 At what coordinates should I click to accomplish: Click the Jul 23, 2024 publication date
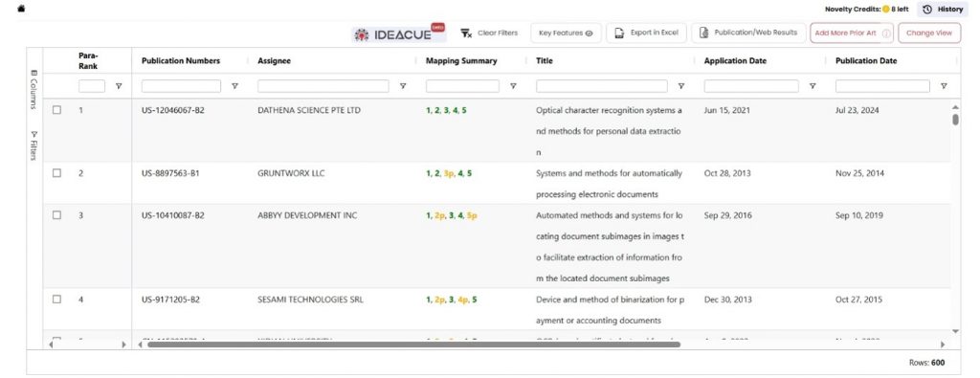pos(857,110)
